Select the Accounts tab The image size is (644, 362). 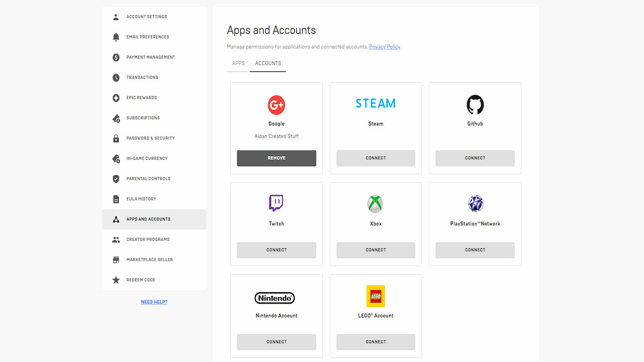pos(268,63)
